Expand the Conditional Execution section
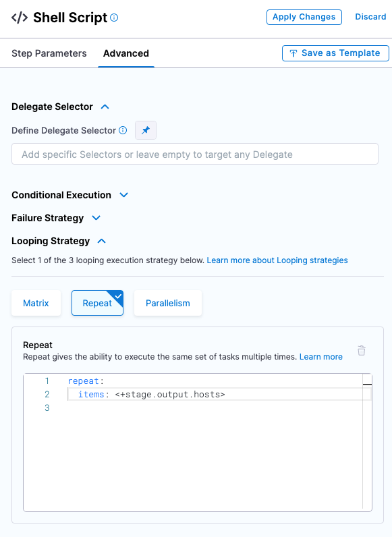 [123, 195]
